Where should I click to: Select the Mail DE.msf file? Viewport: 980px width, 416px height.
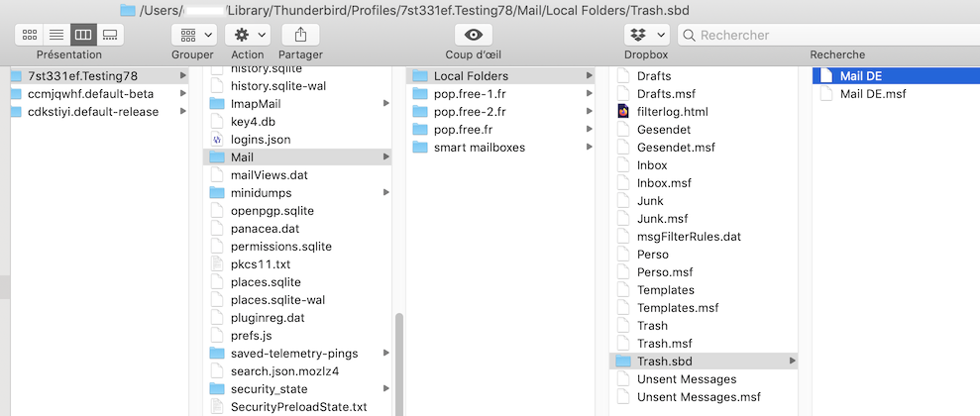coord(872,94)
